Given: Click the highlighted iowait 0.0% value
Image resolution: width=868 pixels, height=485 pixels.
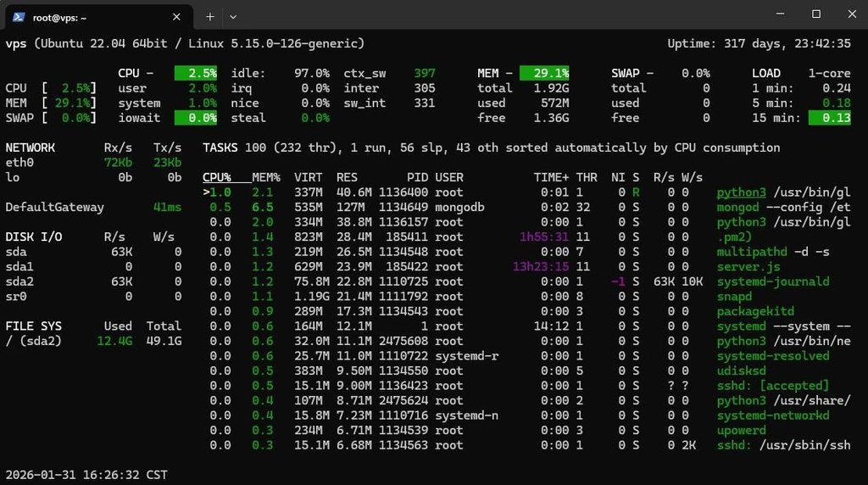Looking at the screenshot, I should coord(196,118).
